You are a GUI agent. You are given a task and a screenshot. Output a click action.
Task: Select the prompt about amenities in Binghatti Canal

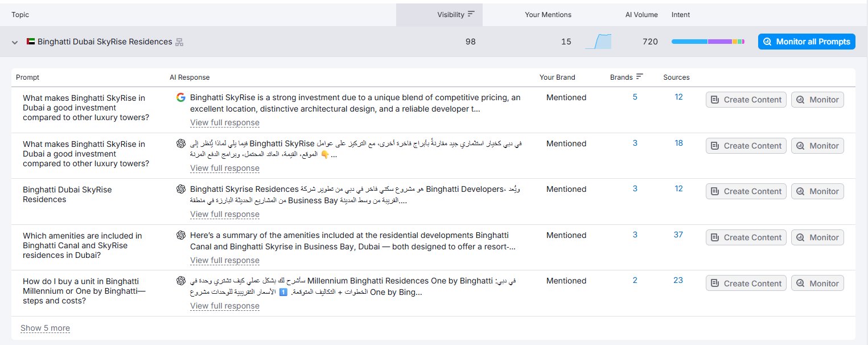click(x=83, y=245)
